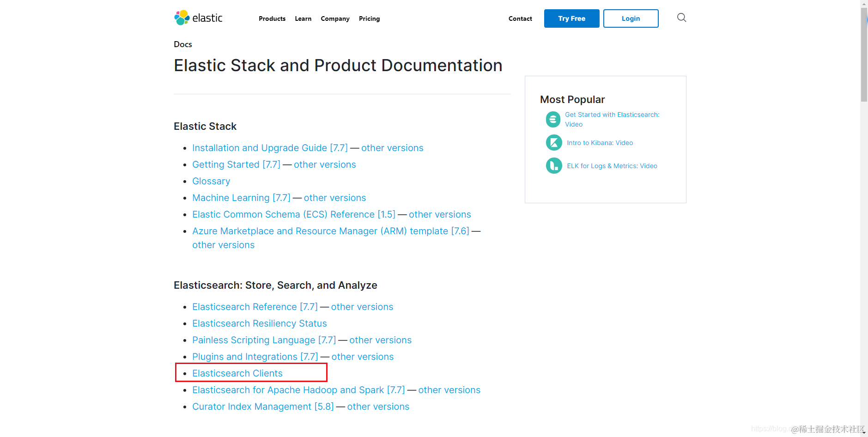Open Intro to Kibana: Video link
This screenshot has height=437, width=868.
pyautogui.click(x=600, y=143)
